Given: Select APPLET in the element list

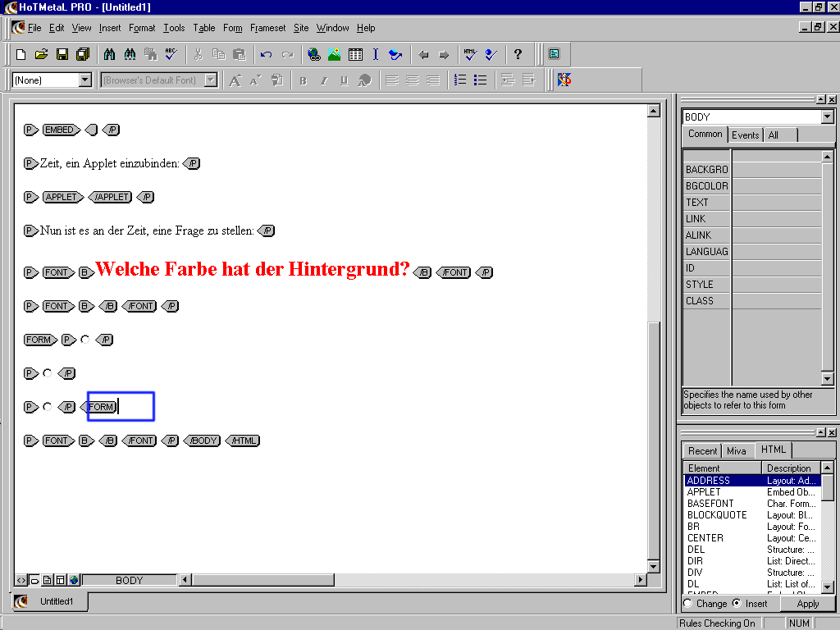Looking at the screenshot, I should (x=704, y=492).
